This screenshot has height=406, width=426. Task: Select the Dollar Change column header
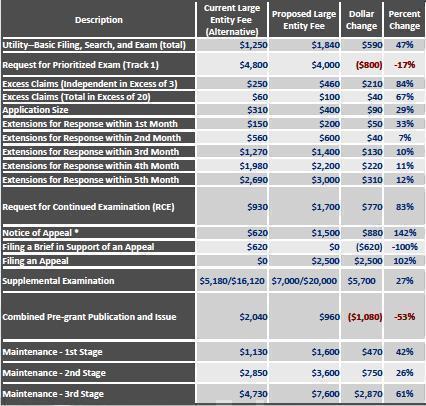(x=361, y=20)
